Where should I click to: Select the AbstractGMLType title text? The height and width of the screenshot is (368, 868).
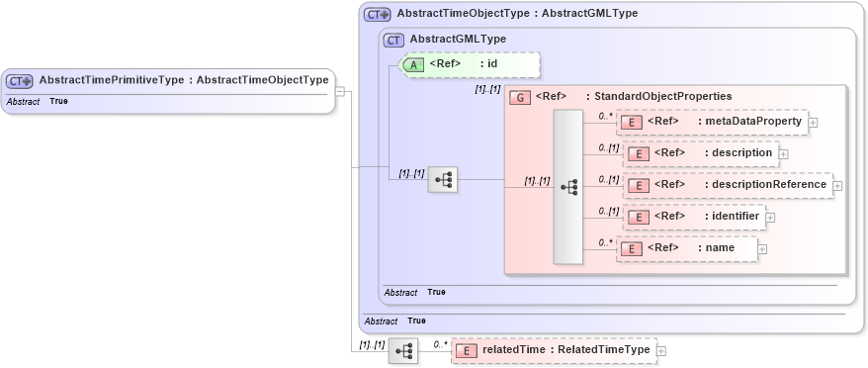pyautogui.click(x=458, y=40)
